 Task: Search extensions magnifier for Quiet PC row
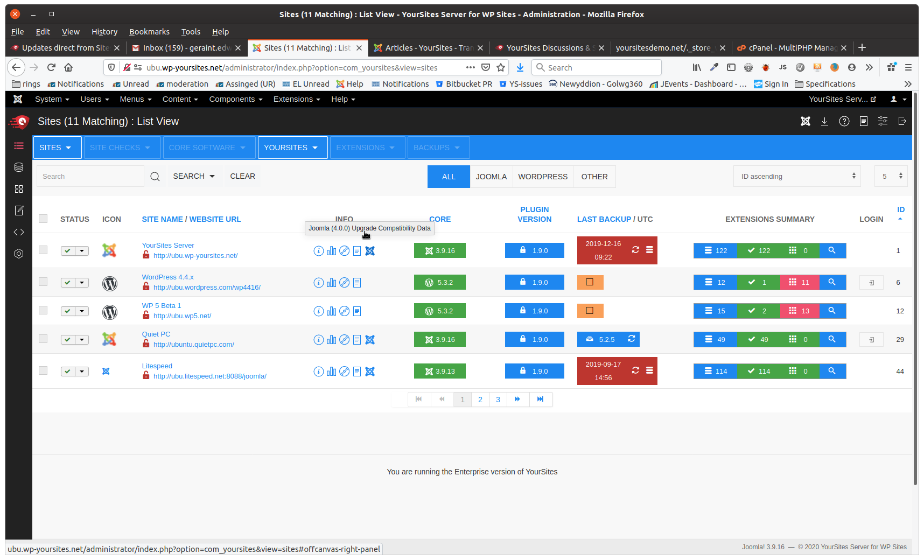click(832, 339)
